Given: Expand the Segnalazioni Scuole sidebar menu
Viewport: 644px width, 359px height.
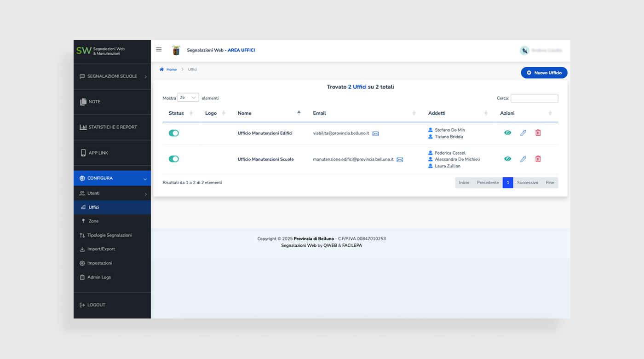Looking at the screenshot, I should click(x=112, y=76).
